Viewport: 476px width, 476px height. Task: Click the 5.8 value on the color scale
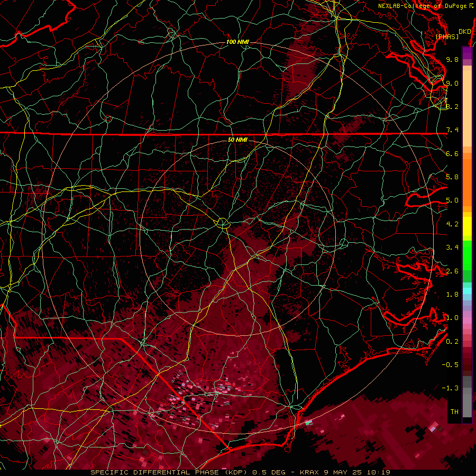[452, 177]
